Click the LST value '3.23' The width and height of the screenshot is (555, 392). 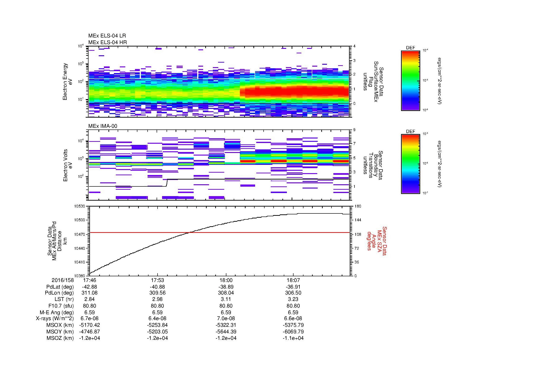coord(293,299)
